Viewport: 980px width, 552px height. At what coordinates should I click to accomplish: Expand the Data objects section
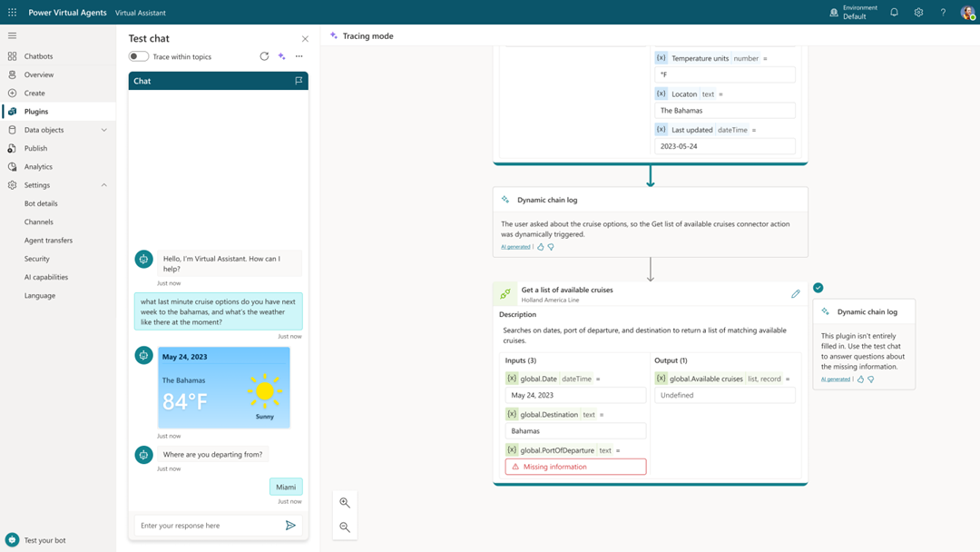104,129
